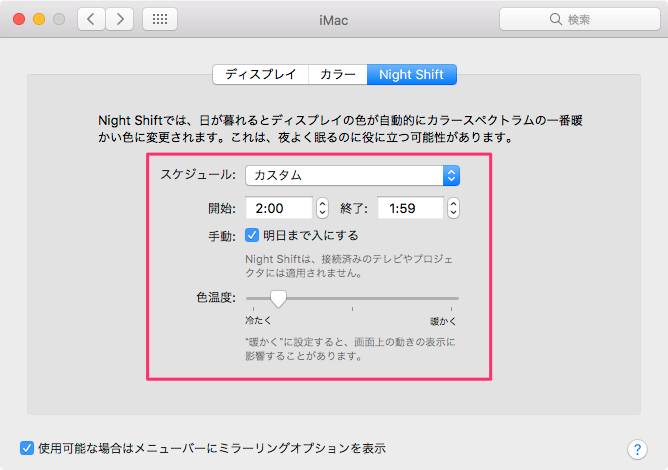Open the help question mark button

click(636, 449)
